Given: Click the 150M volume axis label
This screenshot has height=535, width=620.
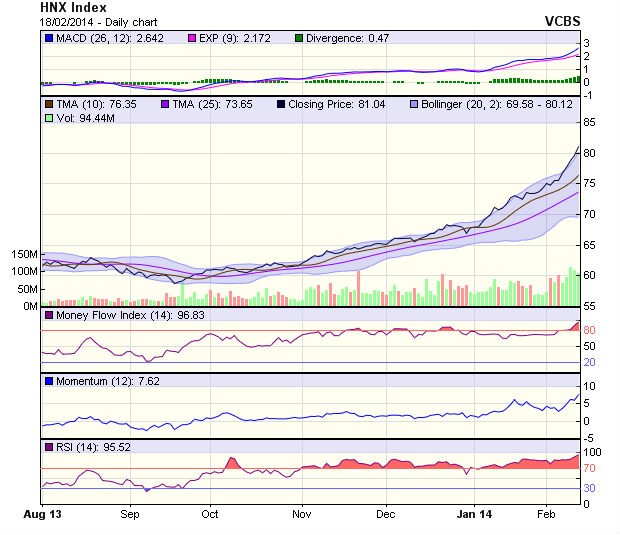Looking at the screenshot, I should [x=24, y=254].
